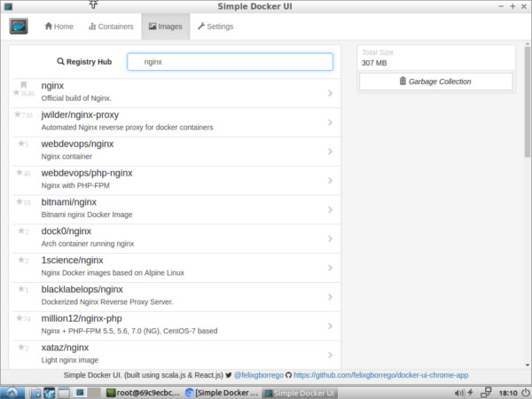
Task: Open the web browser globe taskbar icon
Action: (x=49, y=393)
